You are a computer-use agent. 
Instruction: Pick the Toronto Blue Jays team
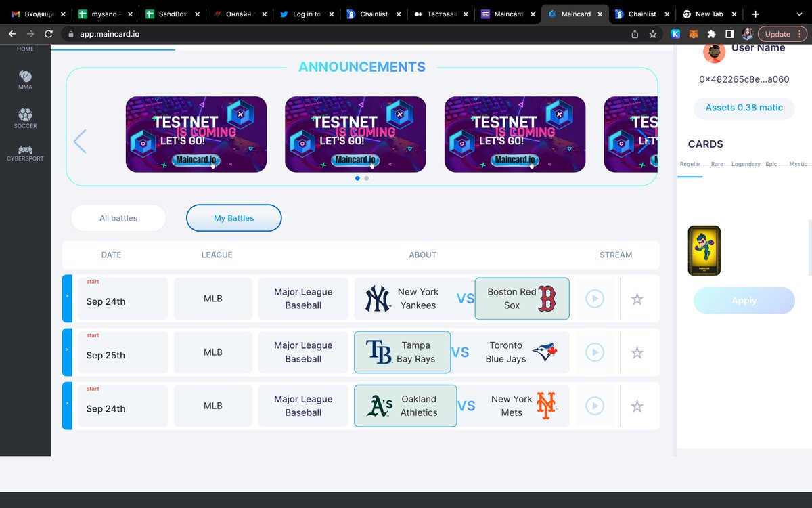pos(520,352)
